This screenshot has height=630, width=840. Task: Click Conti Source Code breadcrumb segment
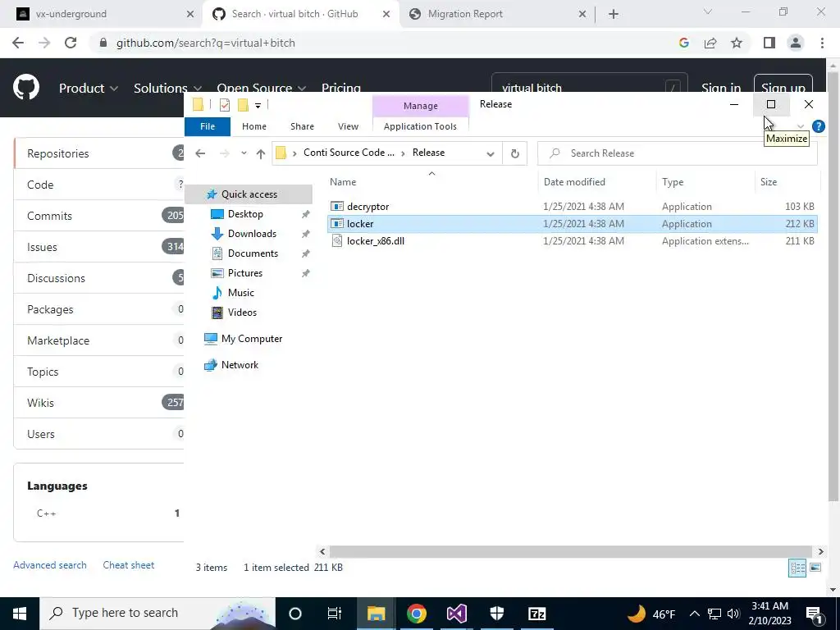(x=349, y=153)
